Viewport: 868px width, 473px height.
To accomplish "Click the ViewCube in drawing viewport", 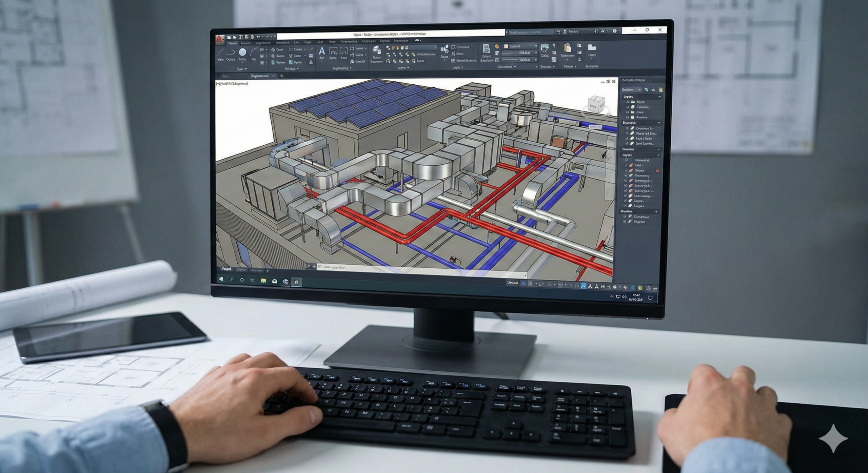I will (596, 104).
